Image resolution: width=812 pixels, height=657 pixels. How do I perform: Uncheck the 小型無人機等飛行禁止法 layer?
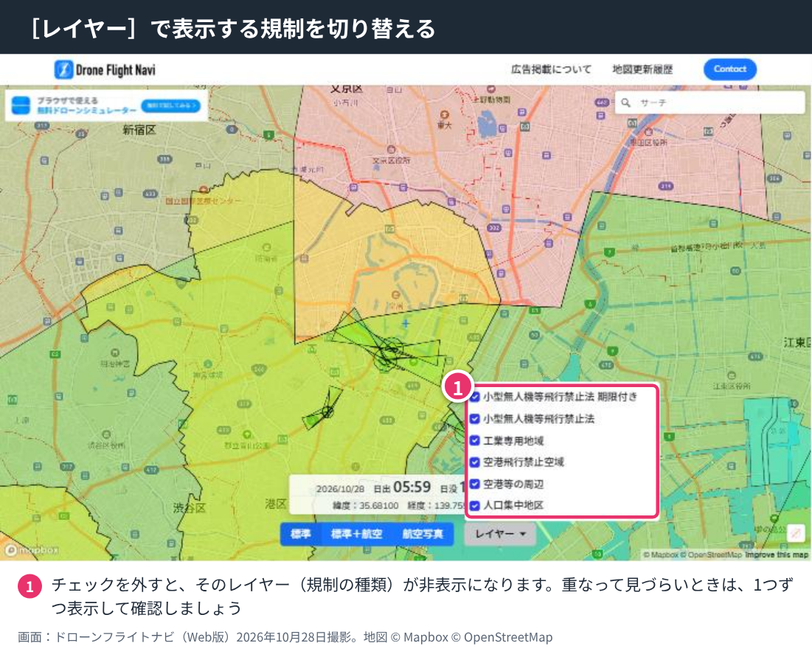[x=475, y=419]
